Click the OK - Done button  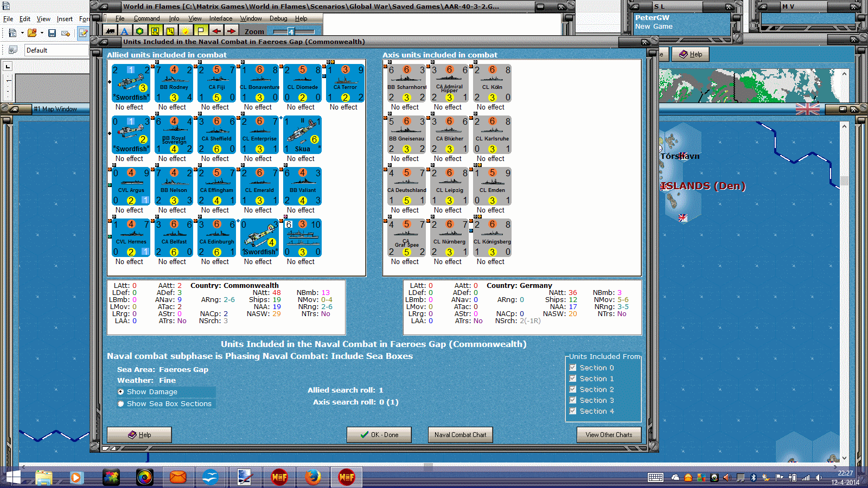pos(379,435)
